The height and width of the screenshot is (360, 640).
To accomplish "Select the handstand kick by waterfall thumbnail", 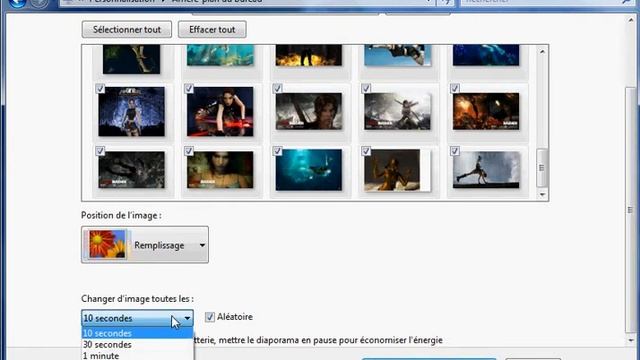I will click(x=486, y=170).
